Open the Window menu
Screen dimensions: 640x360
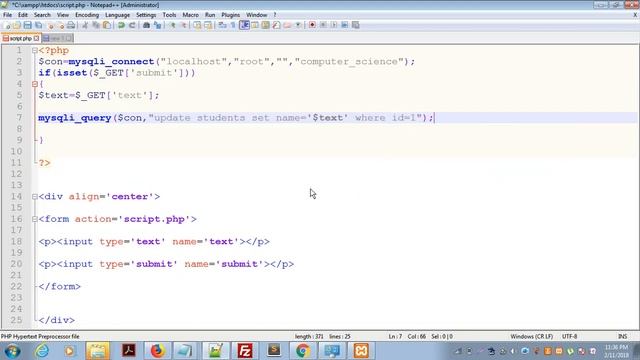point(256,15)
